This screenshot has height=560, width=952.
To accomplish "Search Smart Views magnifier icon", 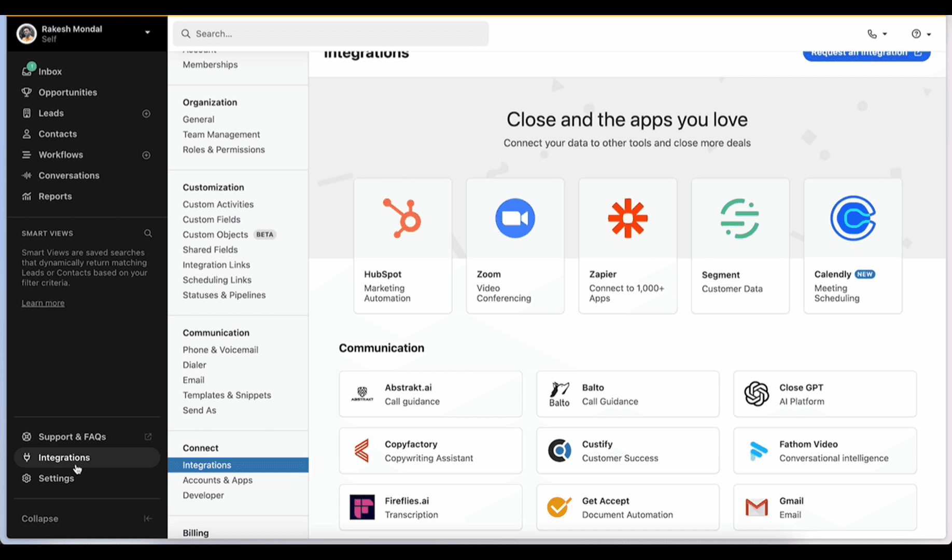I will 148,233.
